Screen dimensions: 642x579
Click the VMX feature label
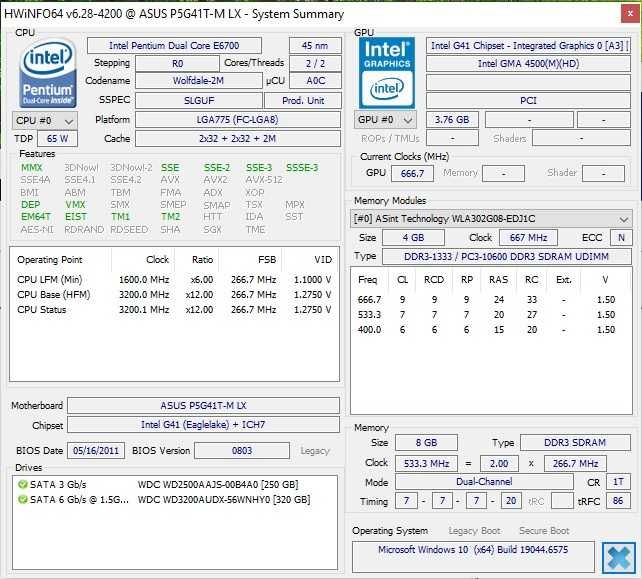point(75,204)
